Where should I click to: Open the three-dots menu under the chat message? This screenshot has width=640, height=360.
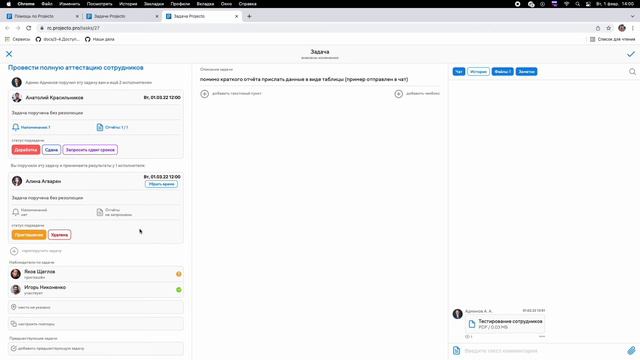click(x=542, y=337)
